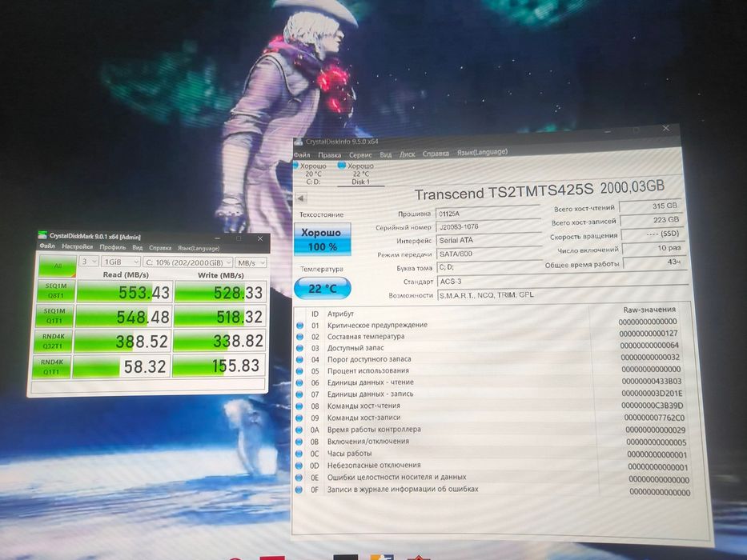Viewport: 747px width, 560px height.
Task: Run the RND4K Q1T1 test
Action: pos(51,366)
